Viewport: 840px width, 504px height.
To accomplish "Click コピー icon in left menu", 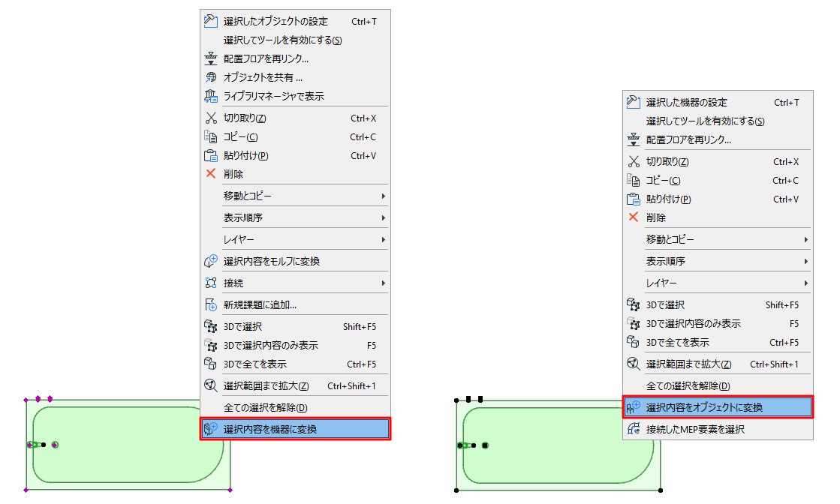I will click(210, 136).
